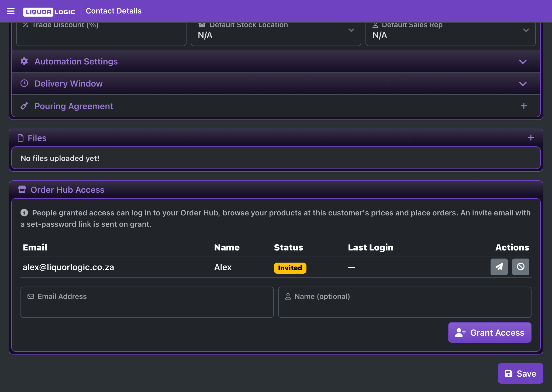Click the Alex name cell
552x392 pixels.
223,267
